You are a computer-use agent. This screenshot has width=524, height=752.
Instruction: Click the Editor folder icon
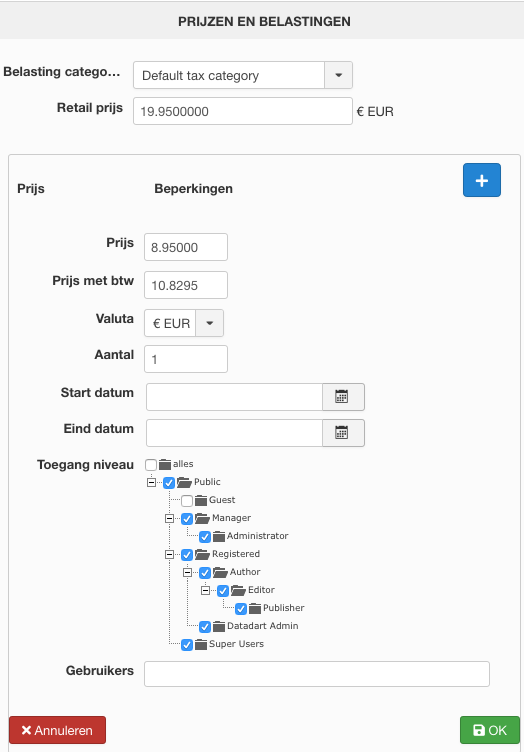click(x=238, y=590)
